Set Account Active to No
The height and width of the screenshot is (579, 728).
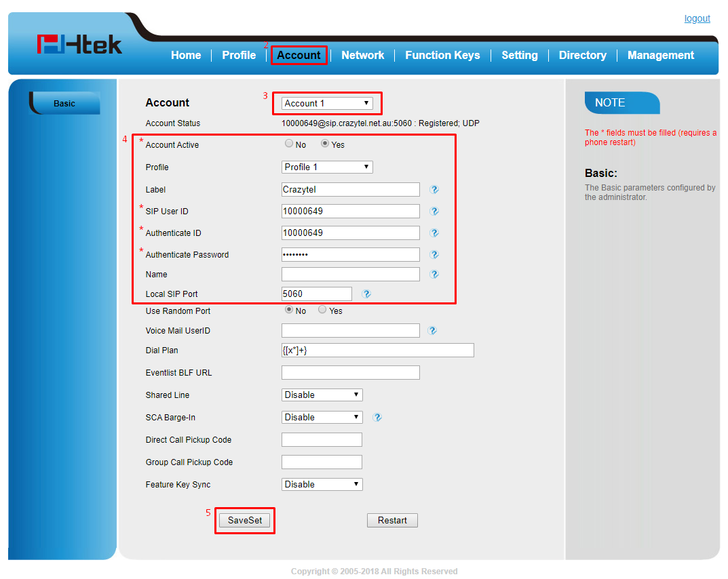pyautogui.click(x=289, y=144)
